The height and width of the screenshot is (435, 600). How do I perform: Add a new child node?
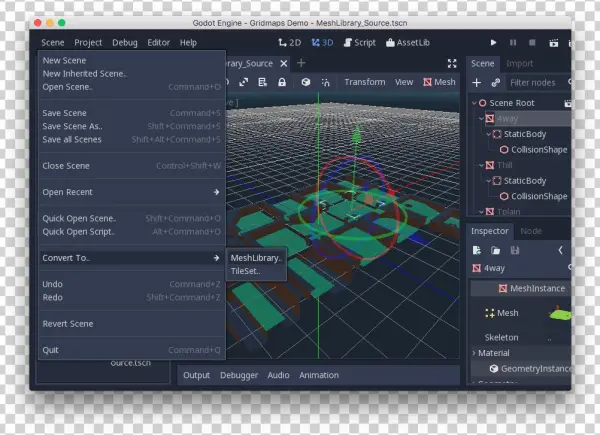(476, 83)
